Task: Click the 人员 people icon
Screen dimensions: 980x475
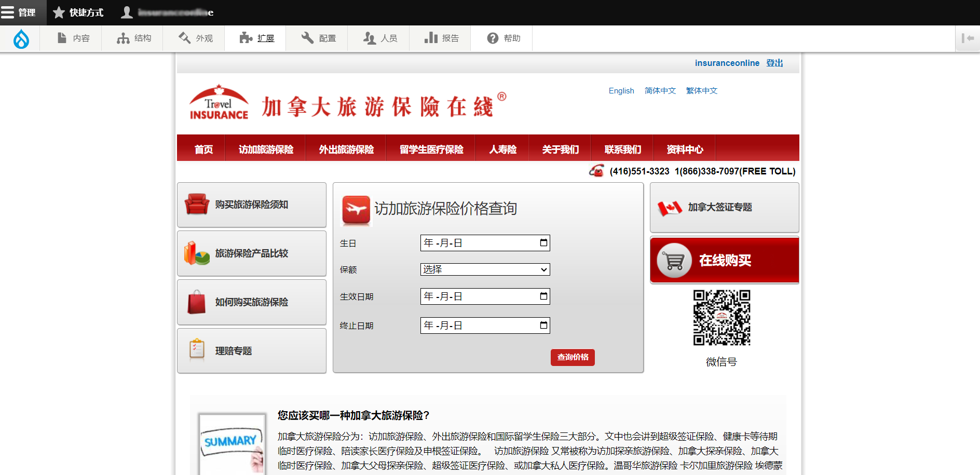Action: 369,38
